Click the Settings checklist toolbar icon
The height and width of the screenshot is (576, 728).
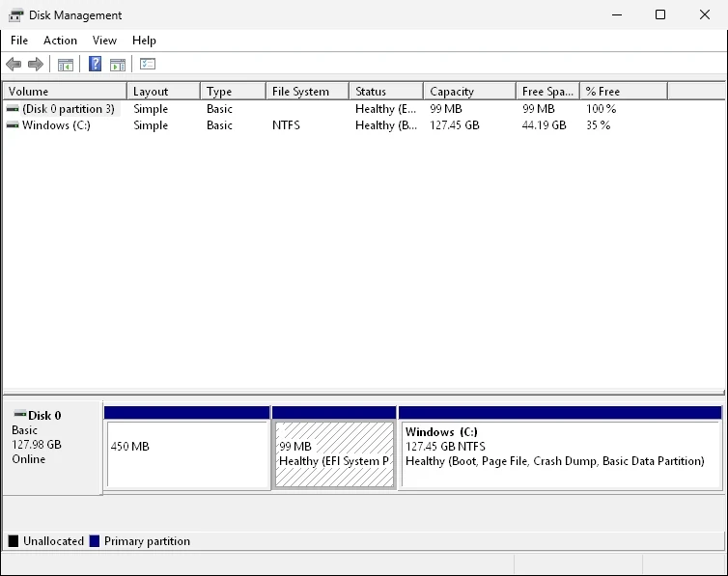click(x=148, y=64)
